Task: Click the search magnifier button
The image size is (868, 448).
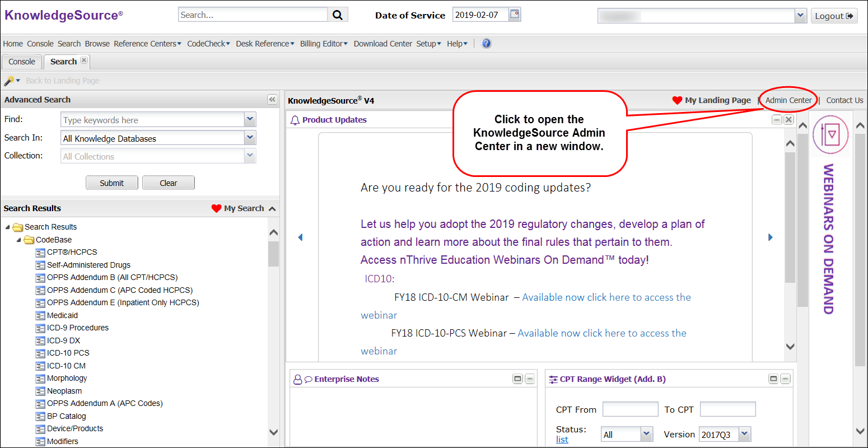Action: (338, 15)
